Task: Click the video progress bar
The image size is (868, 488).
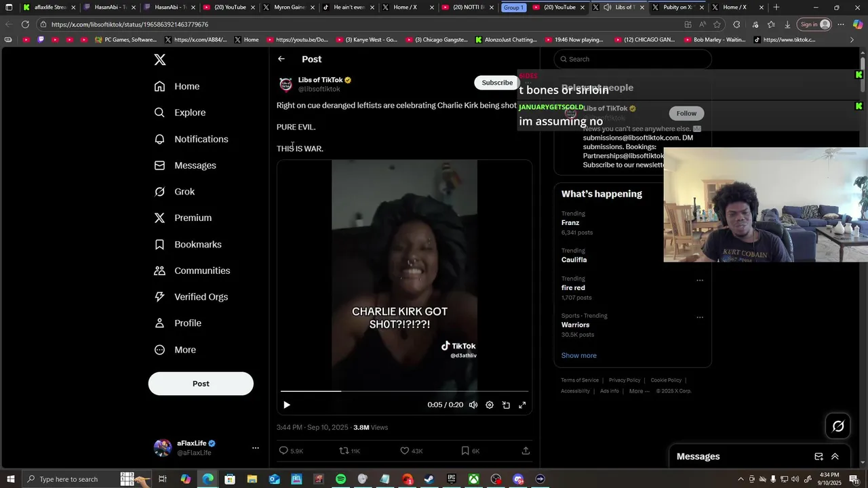Action: coord(404,391)
